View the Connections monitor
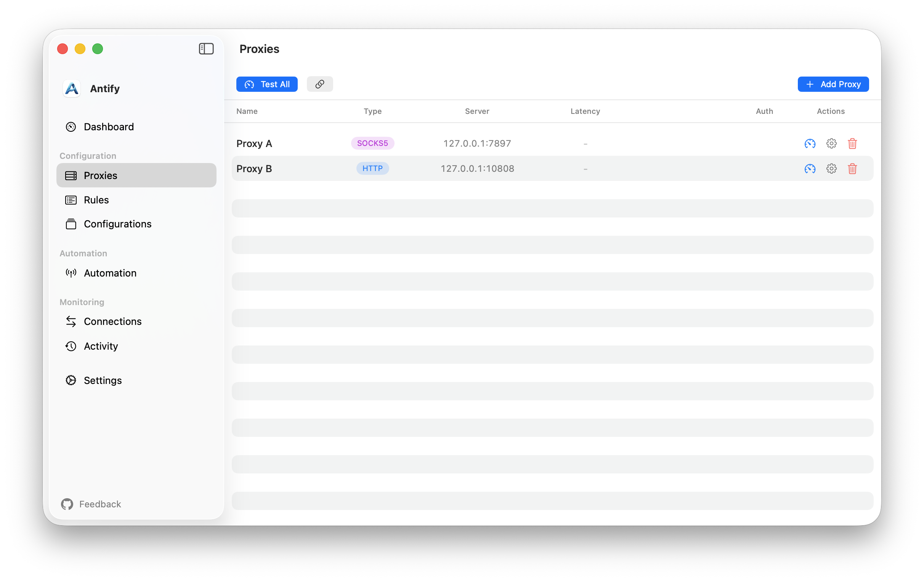Image resolution: width=924 pixels, height=582 pixels. 136,321
